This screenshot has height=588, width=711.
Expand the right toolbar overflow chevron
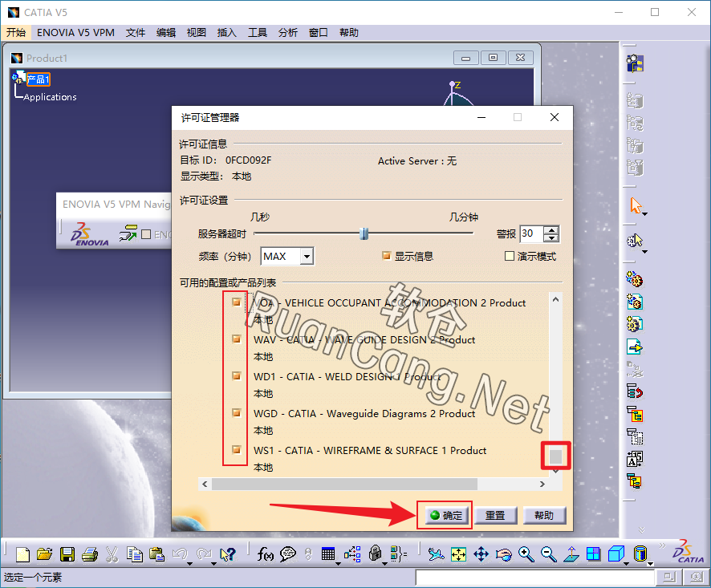pyautogui.click(x=641, y=529)
